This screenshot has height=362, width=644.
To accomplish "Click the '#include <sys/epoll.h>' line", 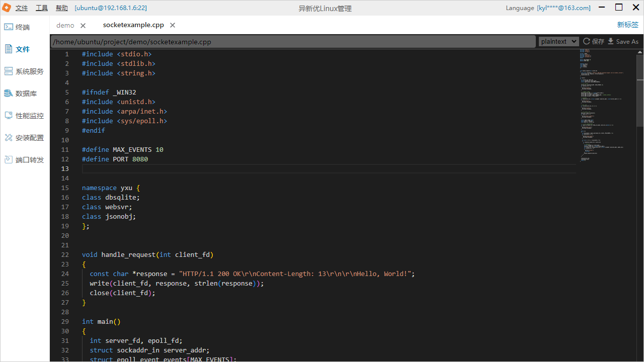I will [124, 121].
